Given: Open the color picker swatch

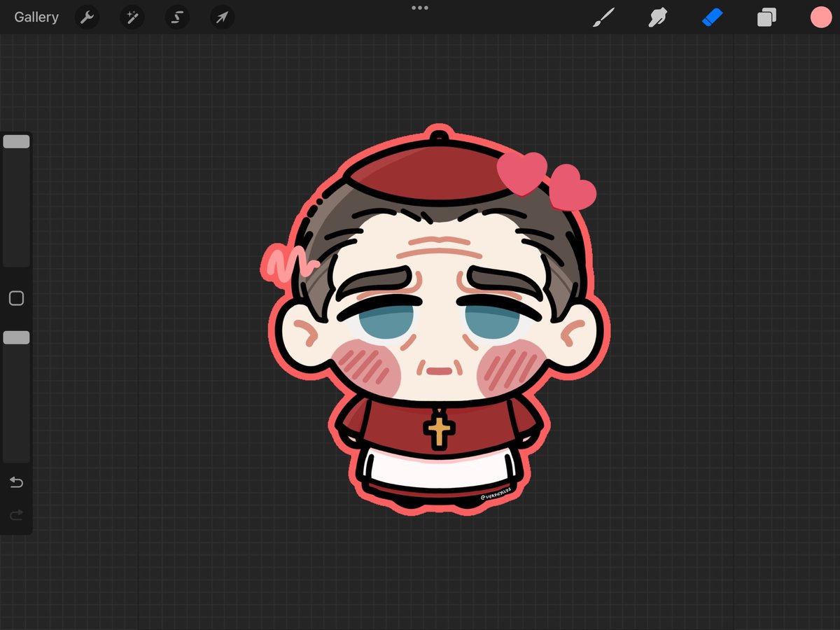Looking at the screenshot, I should 820,17.
